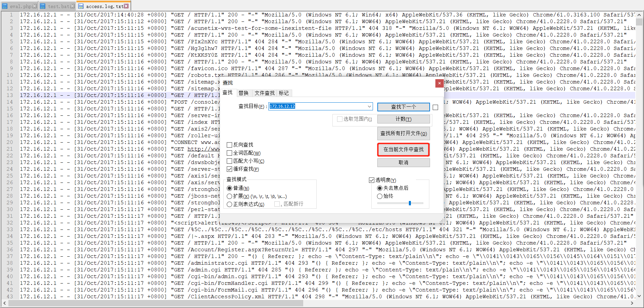Click the /favicon.ico request text on line 9

(x=208, y=68)
